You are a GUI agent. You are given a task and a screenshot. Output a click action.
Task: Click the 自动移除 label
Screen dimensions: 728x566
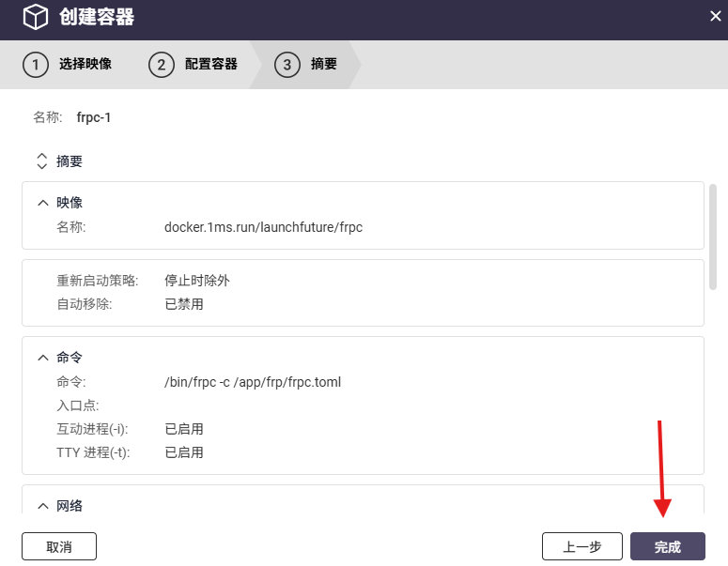pos(85,304)
